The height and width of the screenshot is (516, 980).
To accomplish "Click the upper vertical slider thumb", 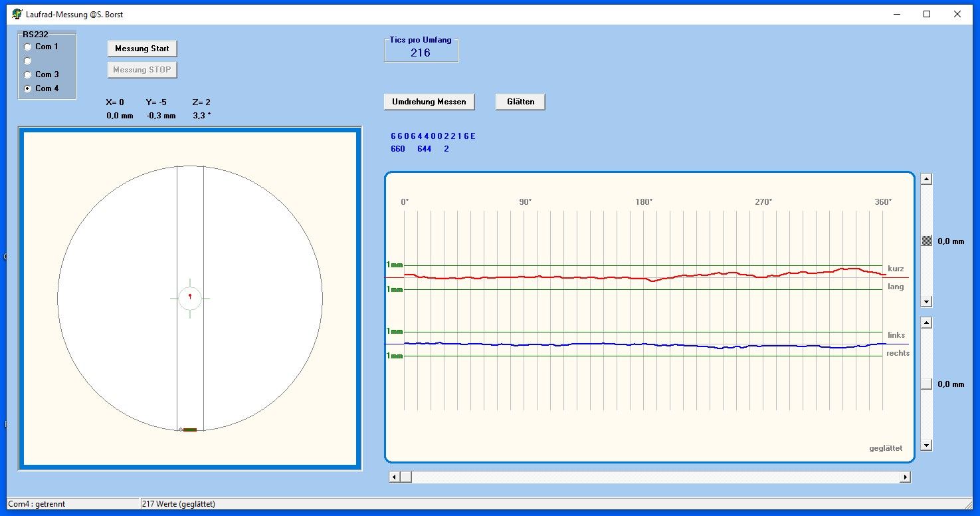I will click(926, 241).
